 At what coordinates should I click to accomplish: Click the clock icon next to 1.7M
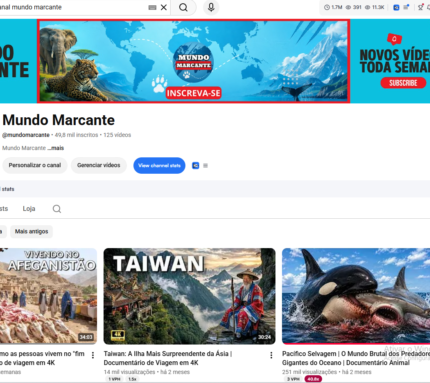pos(327,7)
